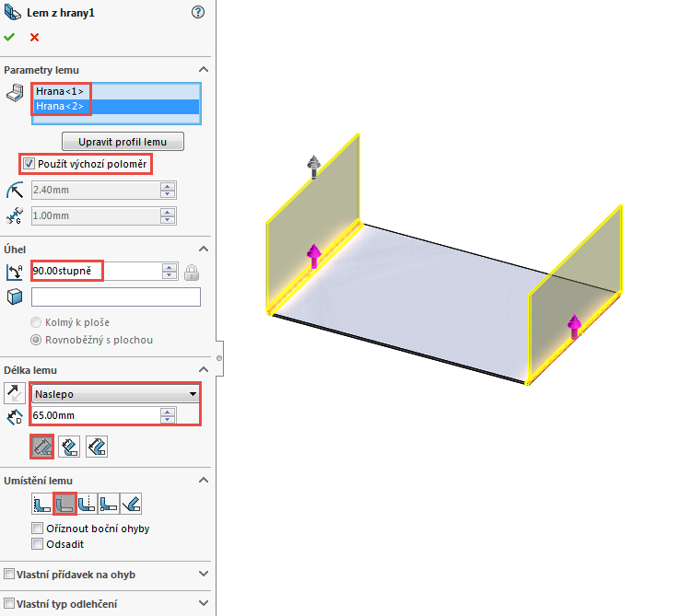Image resolution: width=691 pixels, height=616 pixels.
Task: Toggle Použít výchozí poloměr checkbox
Action: [x=29, y=164]
